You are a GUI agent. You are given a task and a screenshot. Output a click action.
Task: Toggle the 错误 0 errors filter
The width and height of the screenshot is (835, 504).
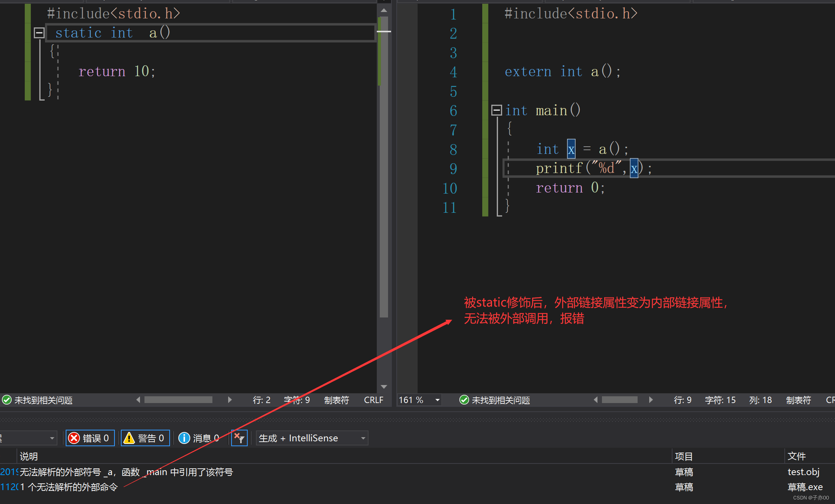[90, 438]
